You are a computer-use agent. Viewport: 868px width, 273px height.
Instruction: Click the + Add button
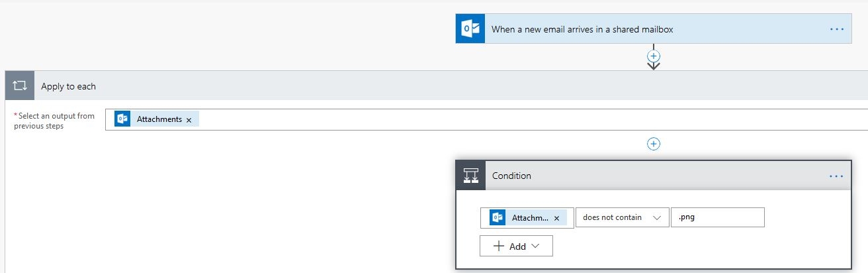pyautogui.click(x=516, y=246)
